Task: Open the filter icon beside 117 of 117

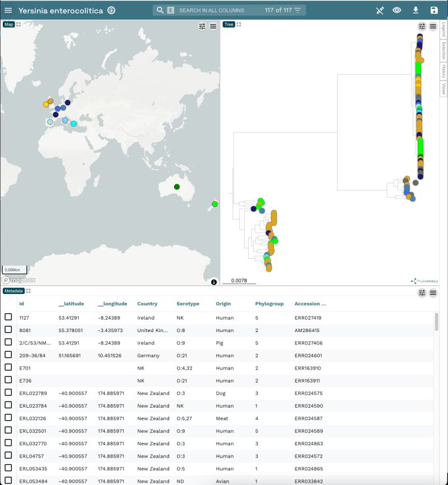Action: pos(297,10)
